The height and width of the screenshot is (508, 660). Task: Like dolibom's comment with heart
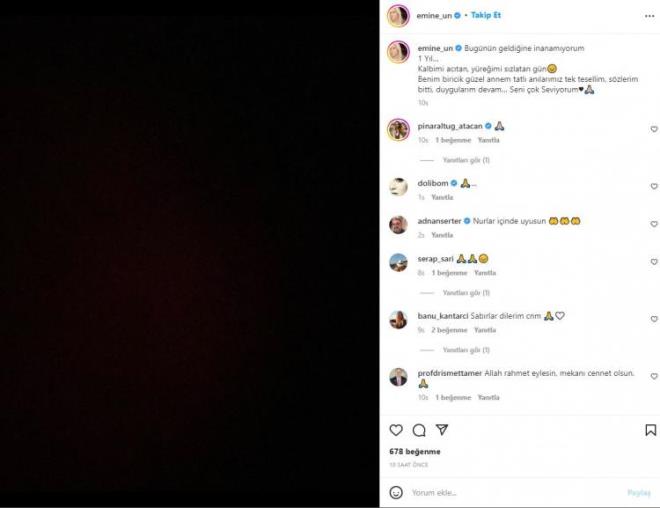[654, 186]
